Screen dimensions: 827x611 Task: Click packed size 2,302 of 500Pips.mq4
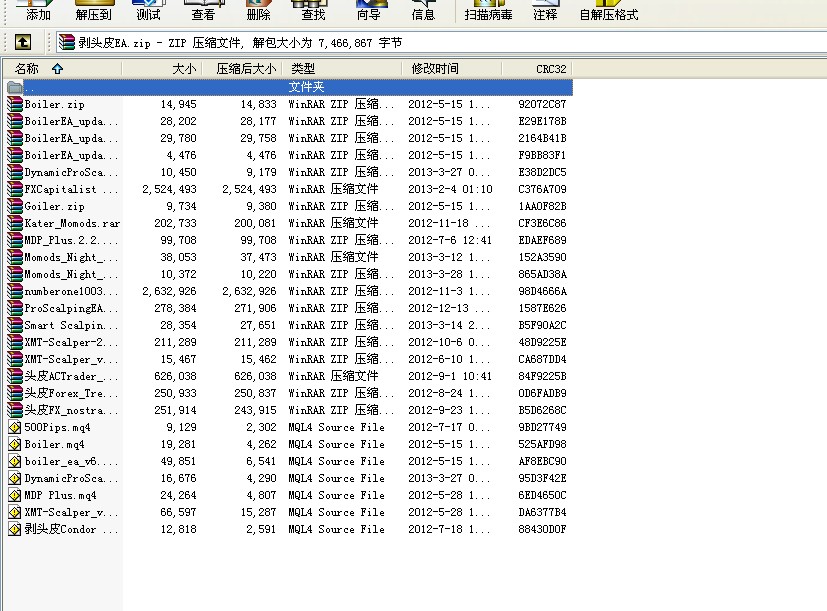coord(261,427)
